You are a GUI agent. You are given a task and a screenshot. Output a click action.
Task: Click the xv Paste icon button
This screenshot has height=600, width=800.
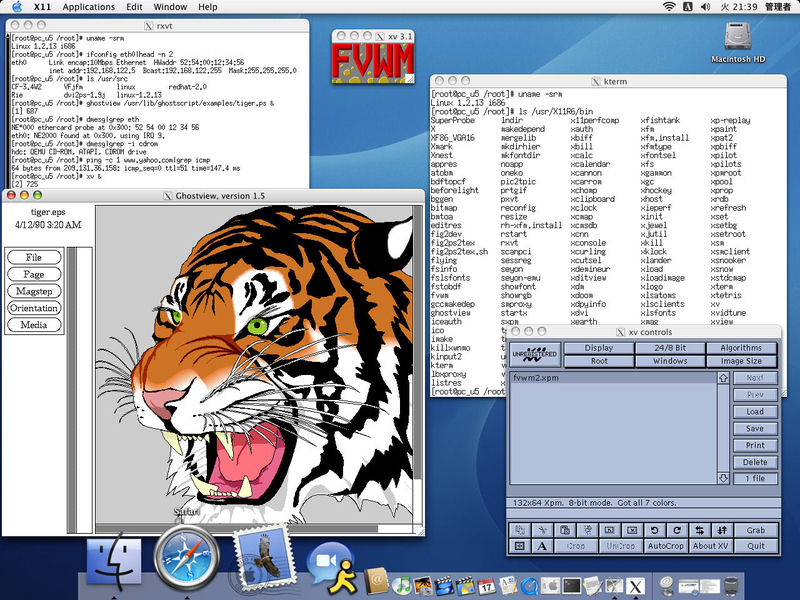point(565,530)
